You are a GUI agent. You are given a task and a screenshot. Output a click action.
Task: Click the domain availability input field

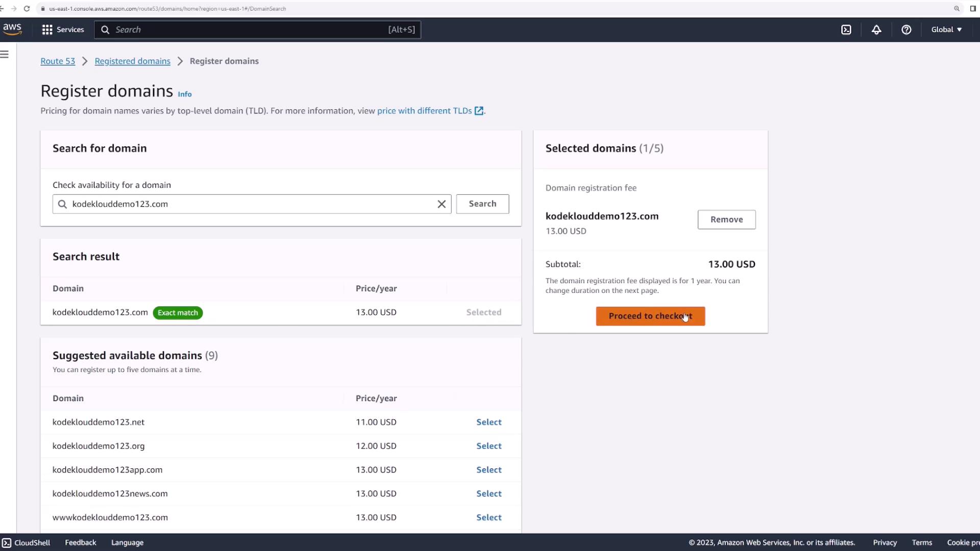(250, 204)
